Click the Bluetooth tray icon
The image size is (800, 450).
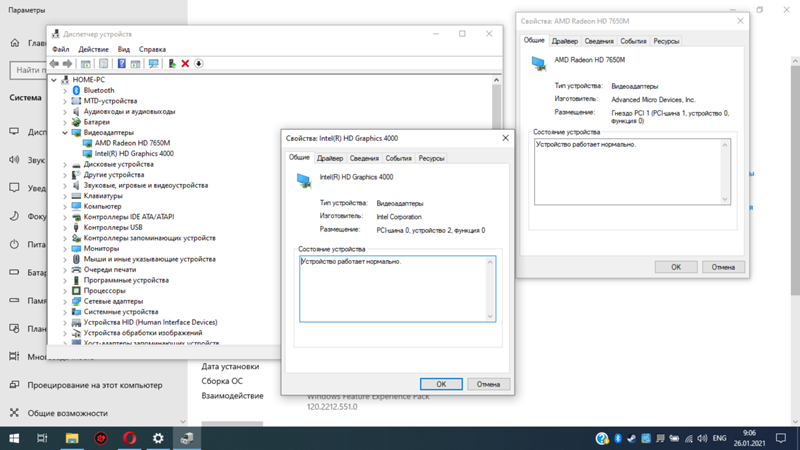click(x=617, y=438)
